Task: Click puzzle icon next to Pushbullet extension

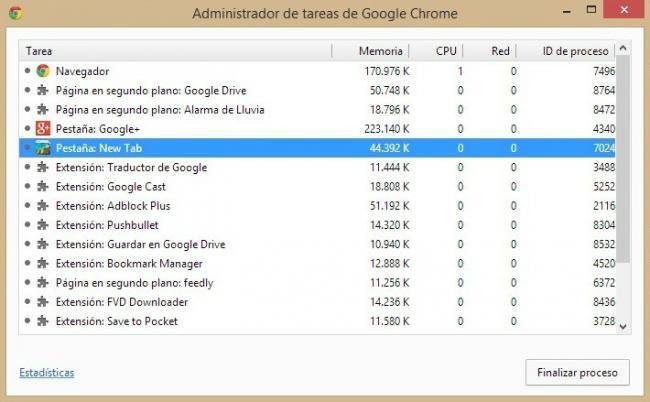Action: (43, 225)
